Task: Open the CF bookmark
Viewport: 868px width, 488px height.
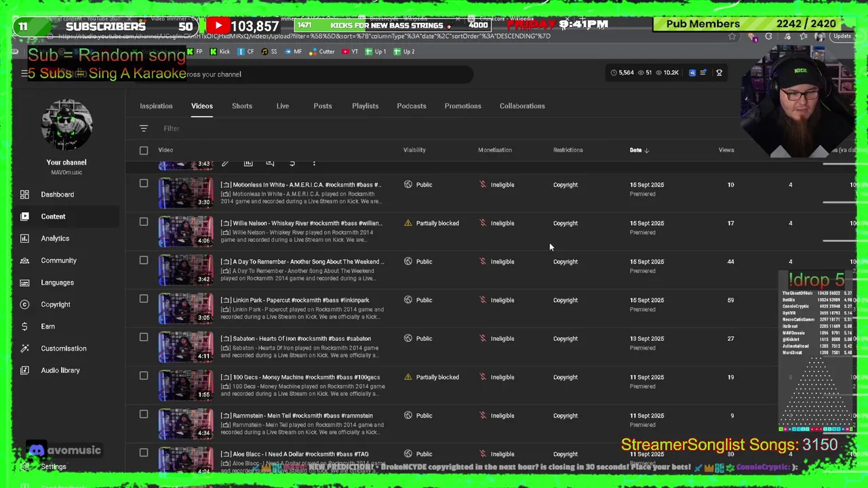Action: (x=245, y=52)
